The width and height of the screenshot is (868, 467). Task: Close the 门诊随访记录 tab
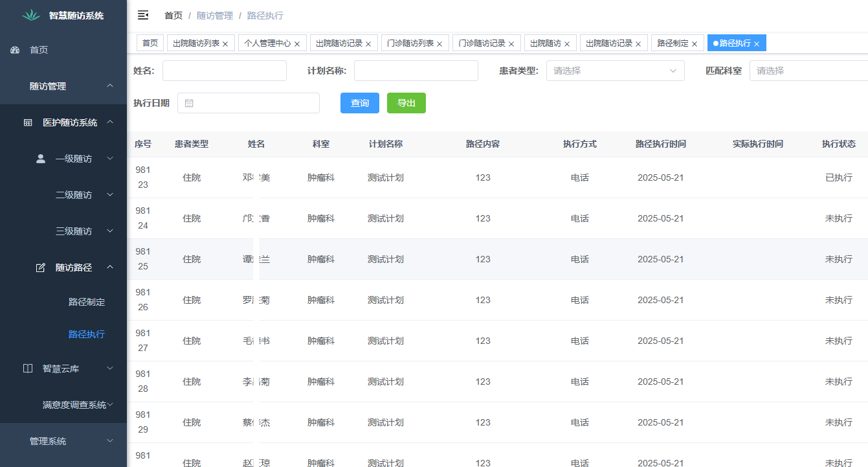(511, 43)
